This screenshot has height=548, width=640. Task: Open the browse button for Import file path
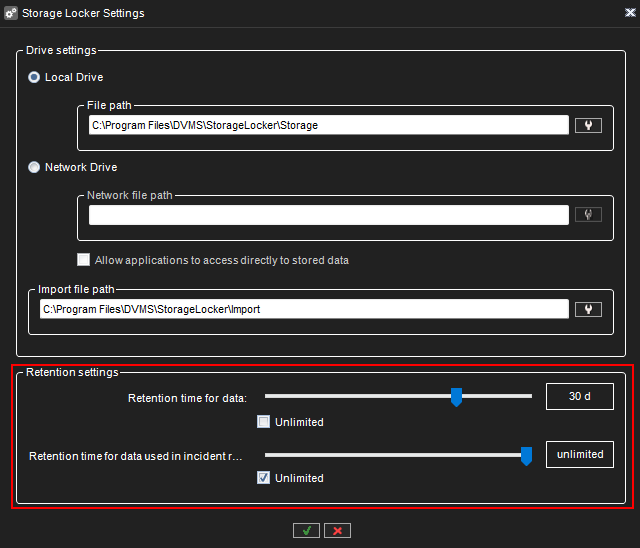588,309
